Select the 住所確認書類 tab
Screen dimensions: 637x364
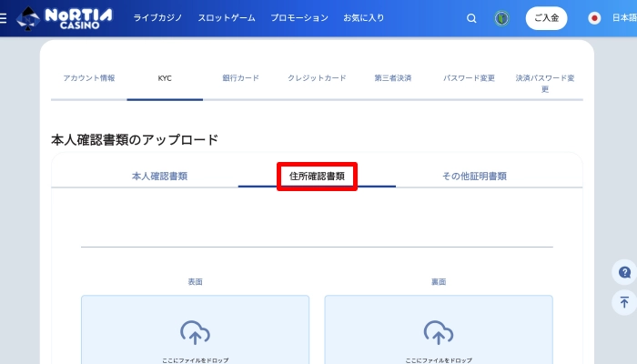(x=317, y=177)
